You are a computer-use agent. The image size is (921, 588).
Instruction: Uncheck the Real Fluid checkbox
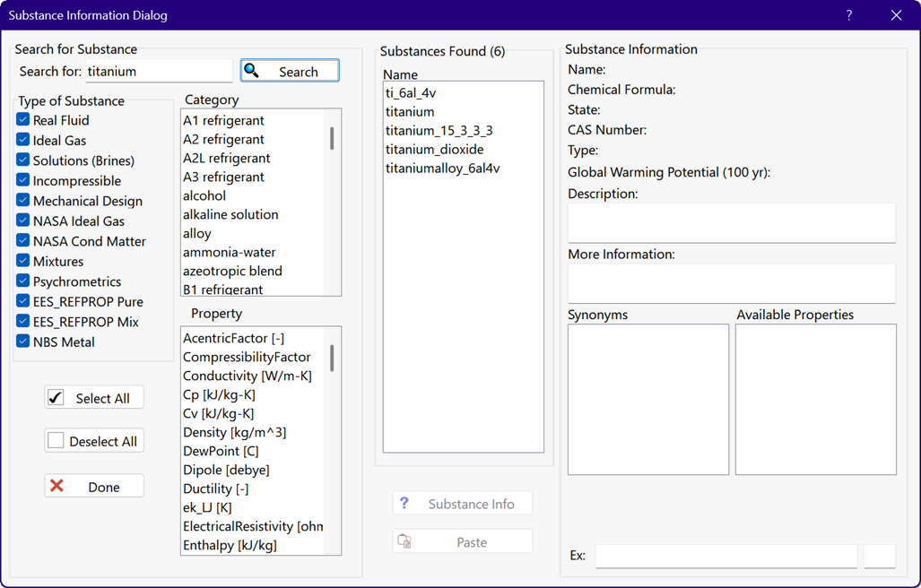pos(23,120)
